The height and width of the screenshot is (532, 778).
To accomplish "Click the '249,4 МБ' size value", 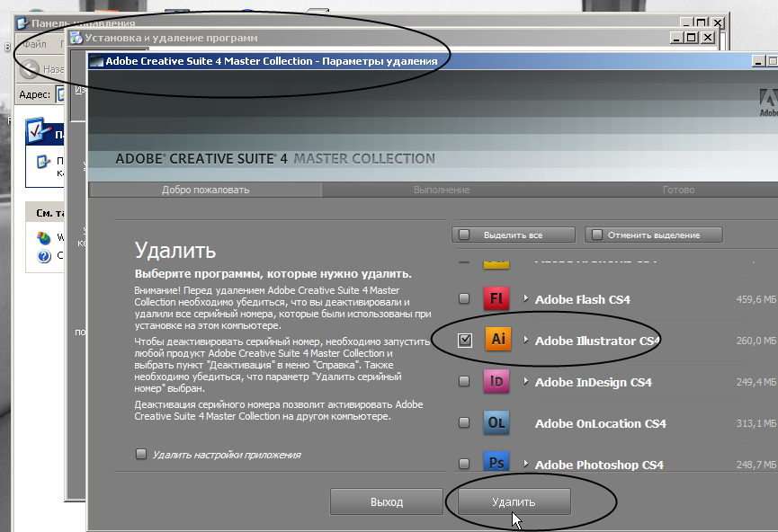I will [756, 382].
